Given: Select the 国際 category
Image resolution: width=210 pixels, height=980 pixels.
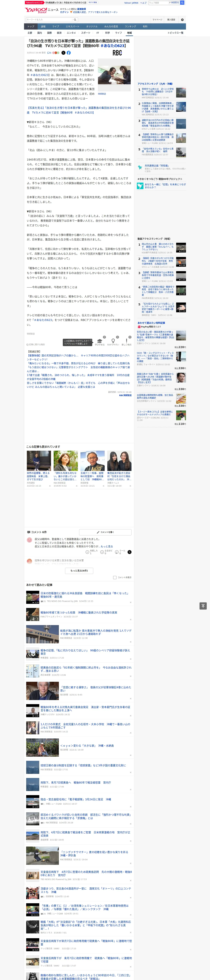Looking at the screenshot, I should click(x=49, y=33).
